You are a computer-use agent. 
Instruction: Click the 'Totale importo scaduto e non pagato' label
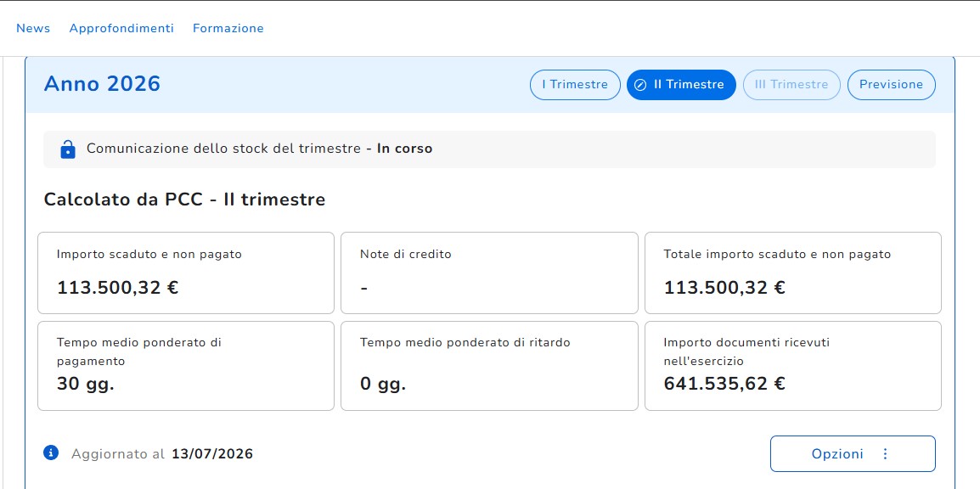tap(777, 254)
